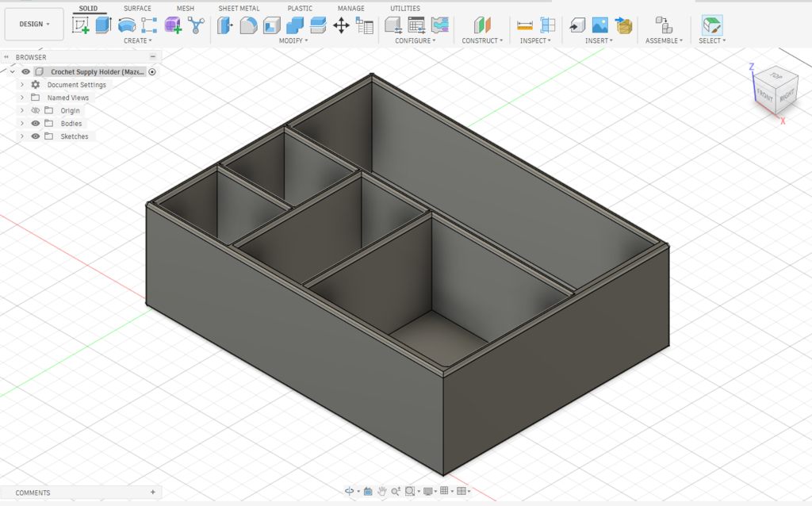Select the Section Analysis icon
This screenshot has width=812, height=506.
(x=547, y=25)
